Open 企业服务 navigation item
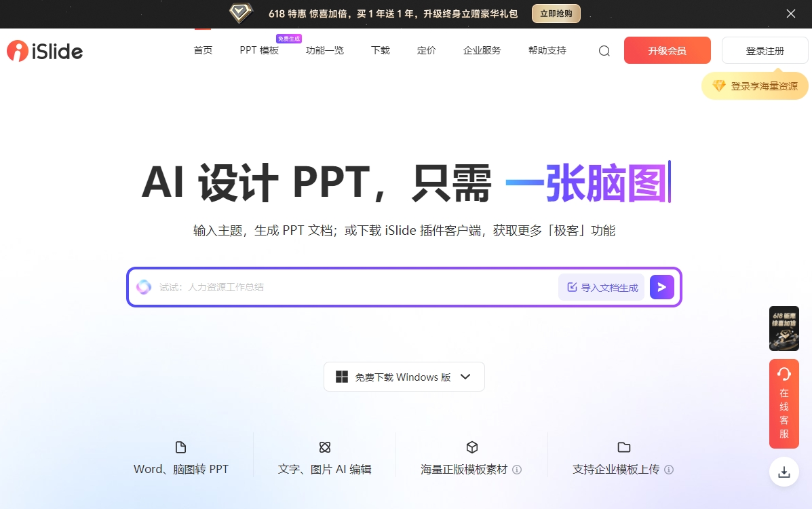This screenshot has height=509, width=812. pyautogui.click(x=482, y=50)
